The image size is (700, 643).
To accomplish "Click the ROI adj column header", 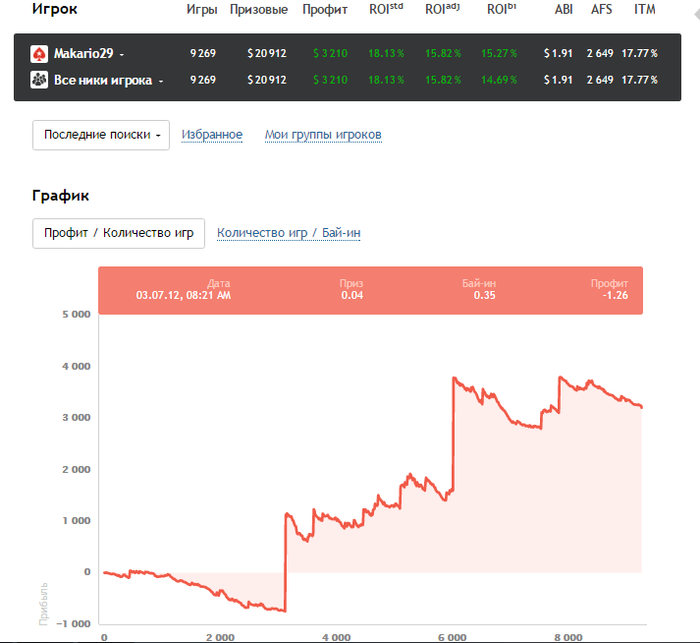I will [443, 10].
